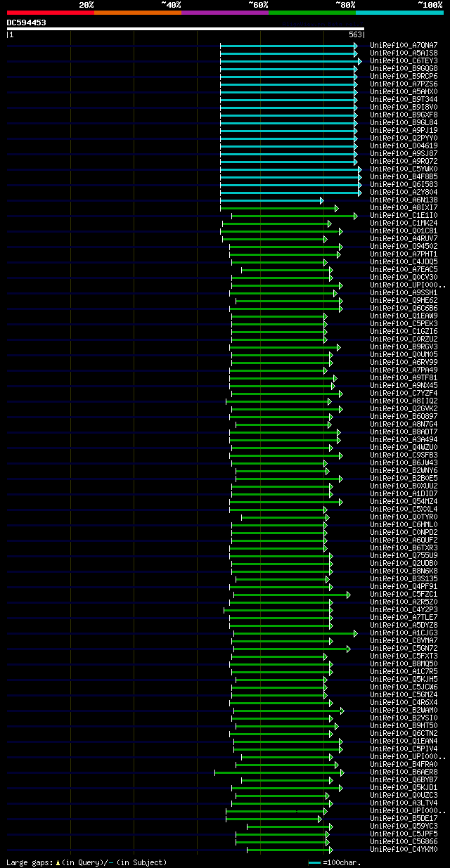This screenshot has width=450, height=868.
Task: Click label UniRef100_A8IXI7
Action: (x=404, y=207)
